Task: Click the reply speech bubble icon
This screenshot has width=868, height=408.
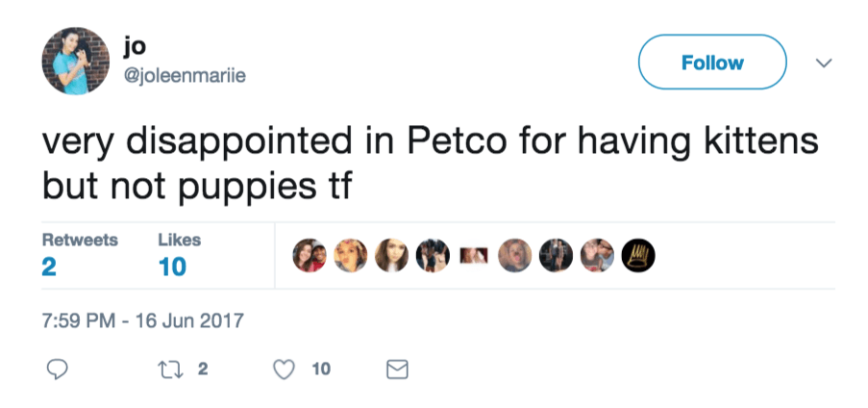Action: pos(58,369)
